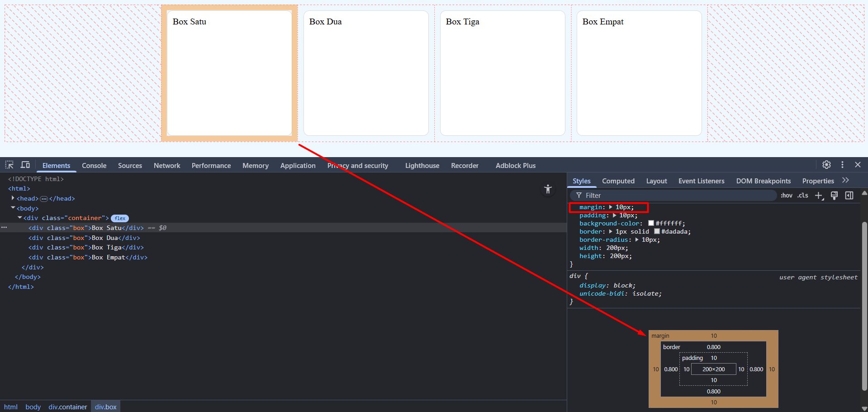The image size is (868, 412).
Task: Toggle the computed styles sidebar icon
Action: (x=849, y=196)
